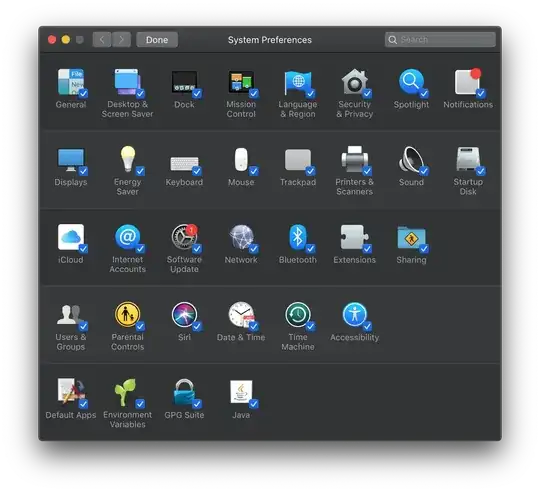Uncheck the Parental Controls checkbox
The width and height of the screenshot is (540, 492).
coord(140,326)
